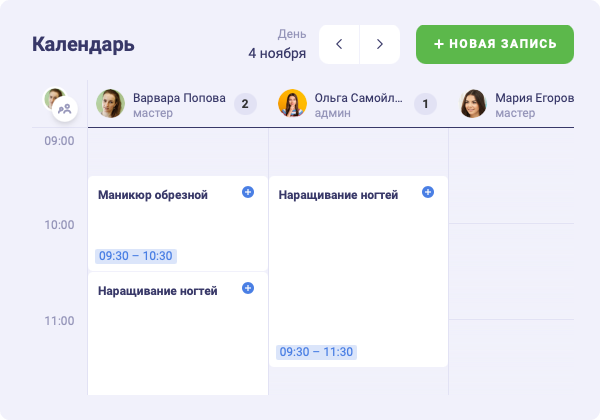Click Ольга's appointment count badge 1
This screenshot has height=420, width=600.
click(x=425, y=104)
